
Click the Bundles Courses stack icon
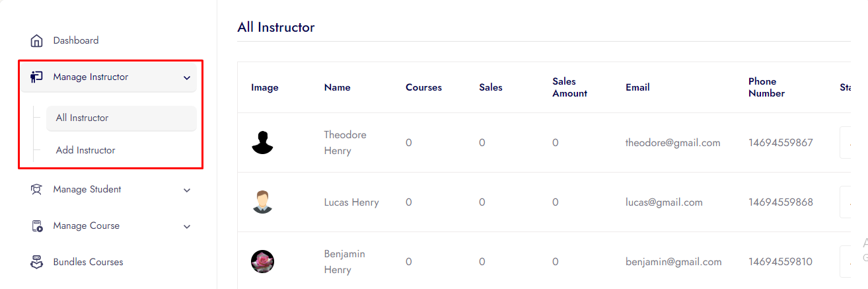click(37, 263)
